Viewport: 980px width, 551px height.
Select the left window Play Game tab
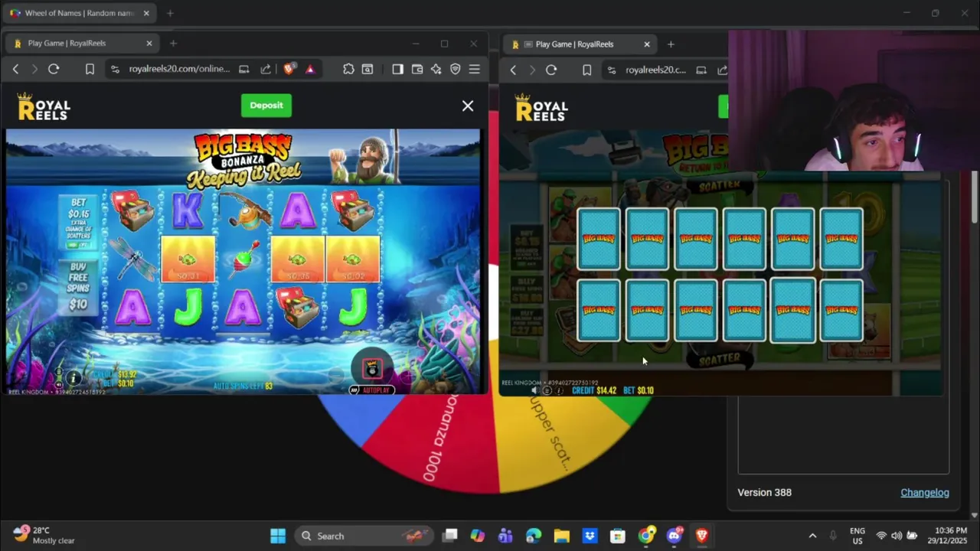82,43
